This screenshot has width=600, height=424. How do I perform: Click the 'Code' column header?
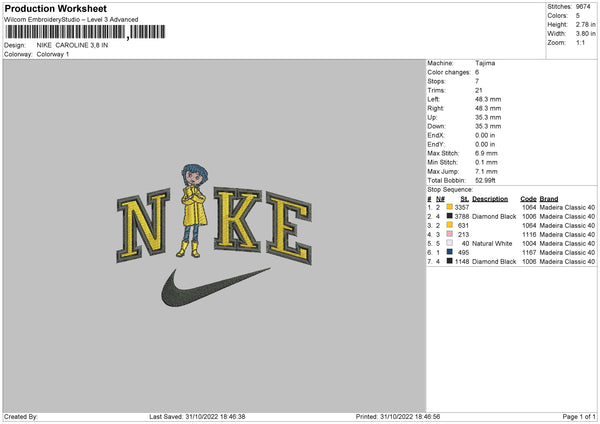(x=528, y=199)
